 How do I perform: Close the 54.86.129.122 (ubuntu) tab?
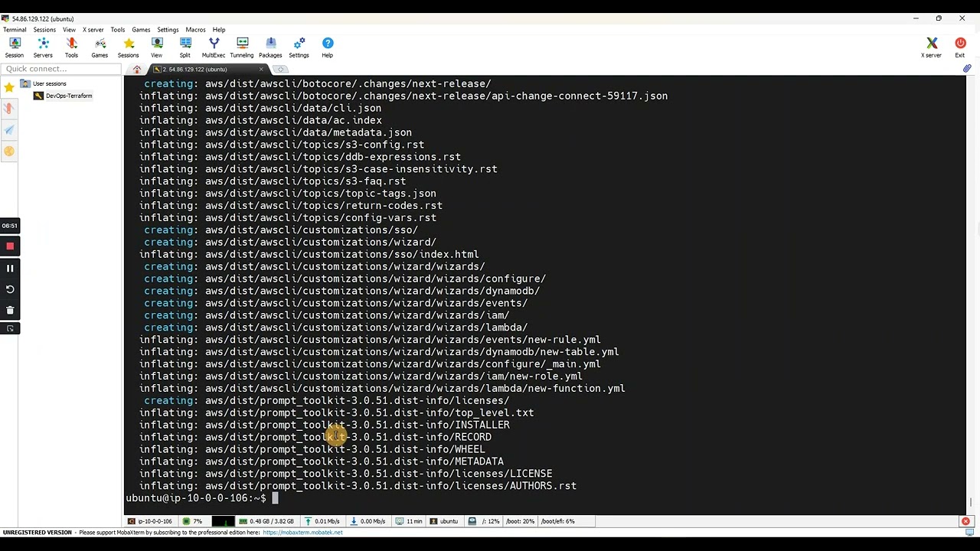261,70
